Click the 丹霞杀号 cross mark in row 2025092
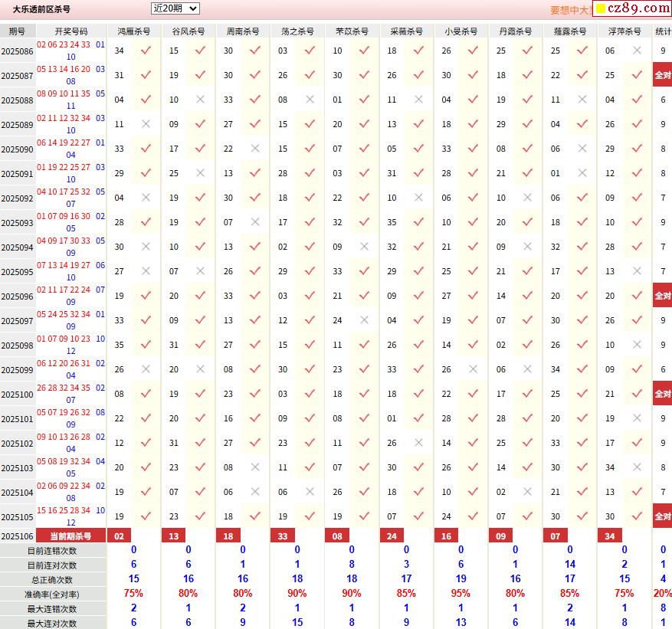This screenshot has height=629, width=672. [528, 198]
